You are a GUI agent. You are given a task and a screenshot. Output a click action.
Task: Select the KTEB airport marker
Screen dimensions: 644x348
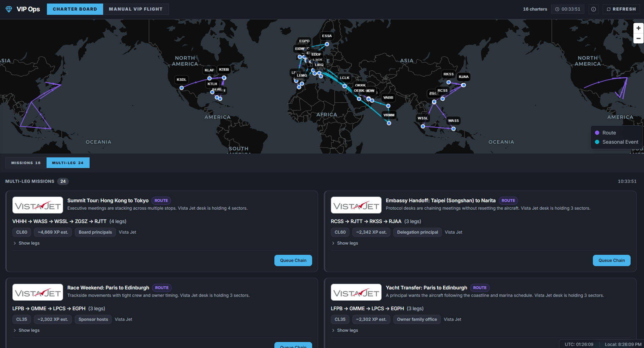point(224,70)
